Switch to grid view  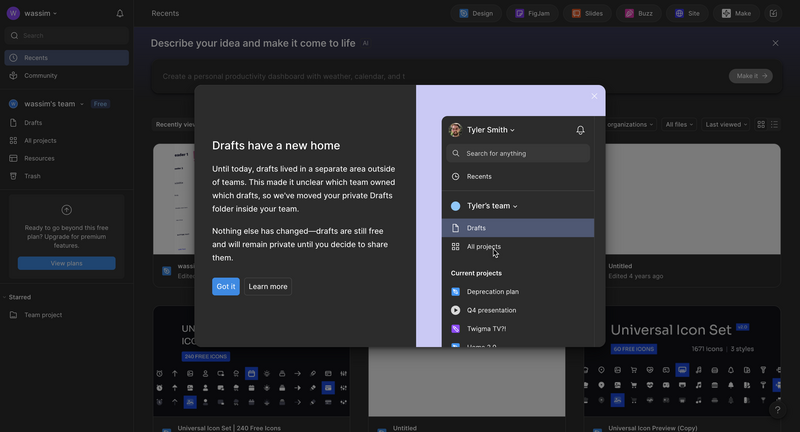(x=761, y=124)
